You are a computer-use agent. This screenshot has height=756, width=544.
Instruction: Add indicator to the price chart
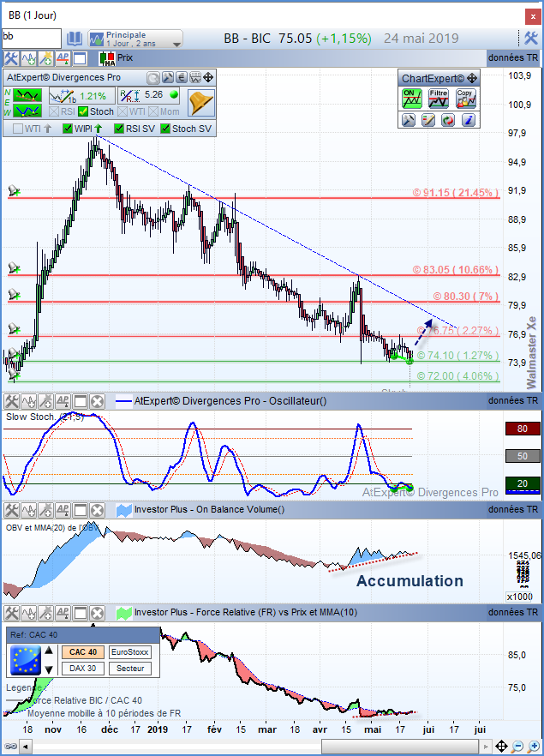coord(28,58)
